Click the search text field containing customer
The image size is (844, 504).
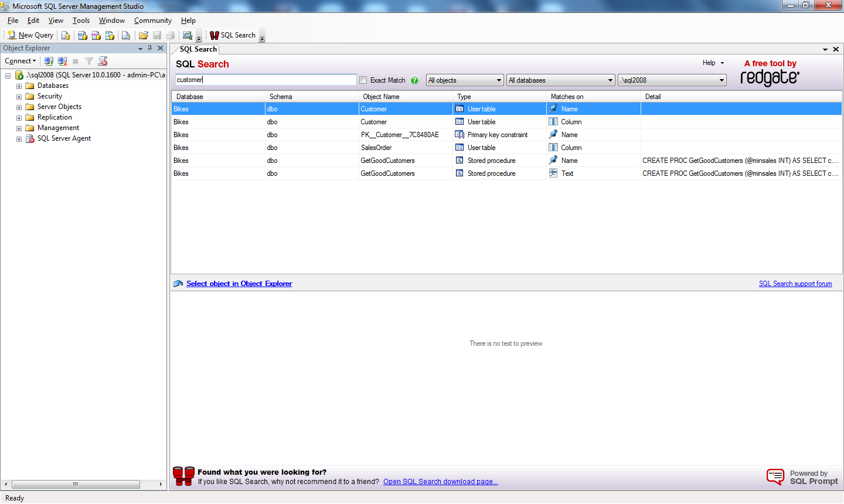click(266, 80)
